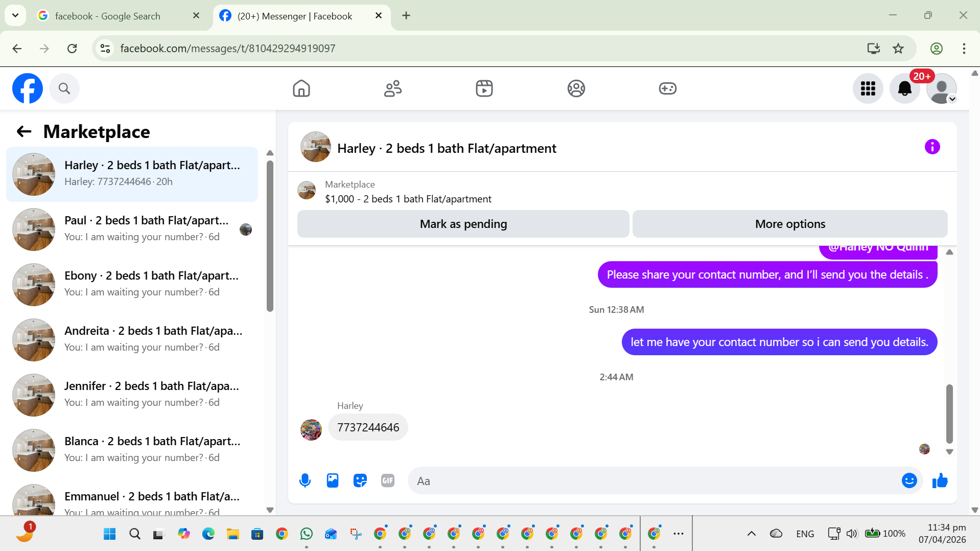The width and height of the screenshot is (980, 551).
Task: Open notifications bell
Action: [905, 88]
